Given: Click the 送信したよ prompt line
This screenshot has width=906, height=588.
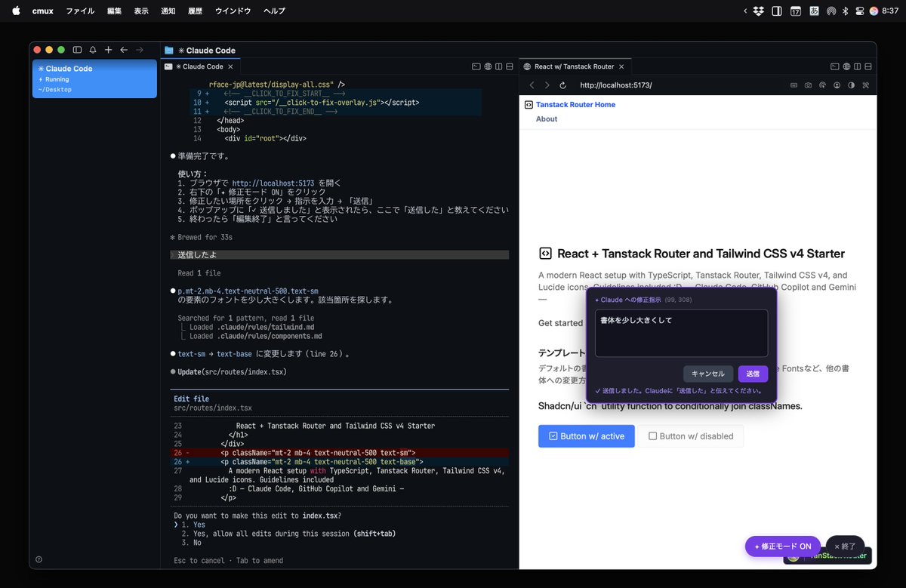Looking at the screenshot, I should 340,255.
